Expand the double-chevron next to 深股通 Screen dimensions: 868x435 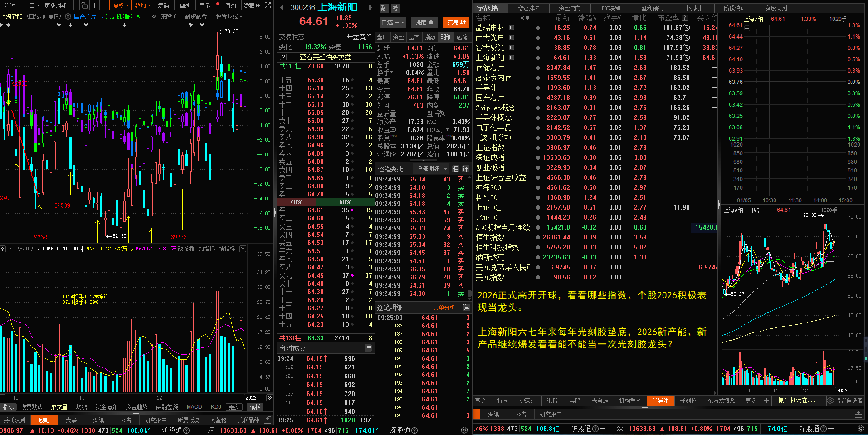(x=154, y=16)
